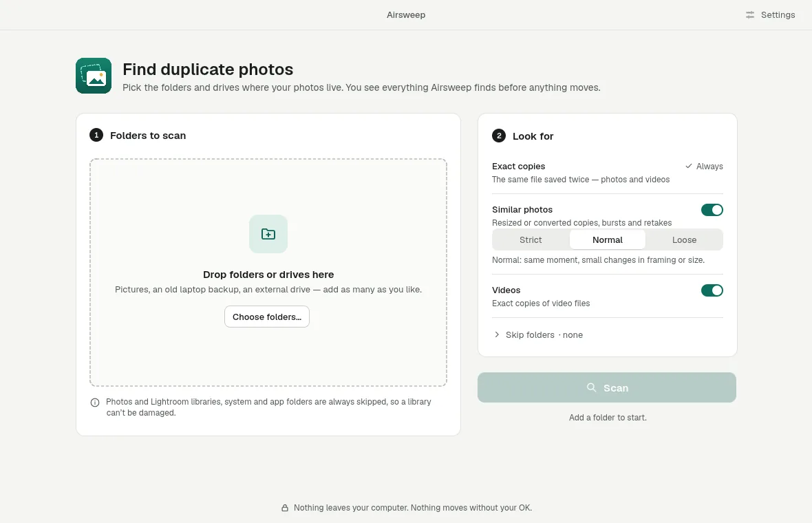Click the 'Exact copies of video files' description
812x523 pixels.
pos(541,303)
